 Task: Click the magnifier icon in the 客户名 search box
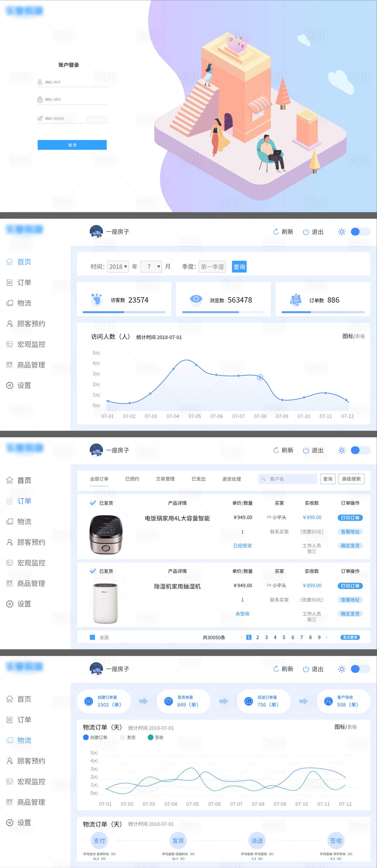point(263,479)
